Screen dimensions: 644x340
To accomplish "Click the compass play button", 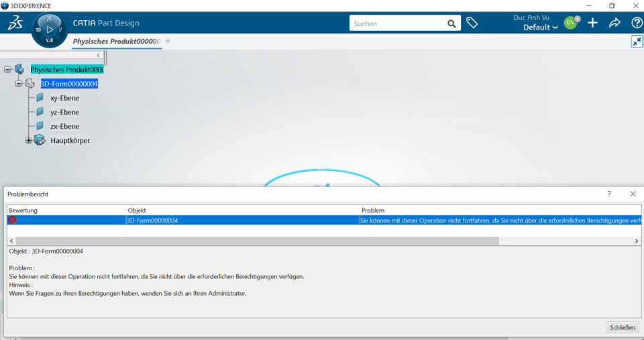I will [x=50, y=30].
